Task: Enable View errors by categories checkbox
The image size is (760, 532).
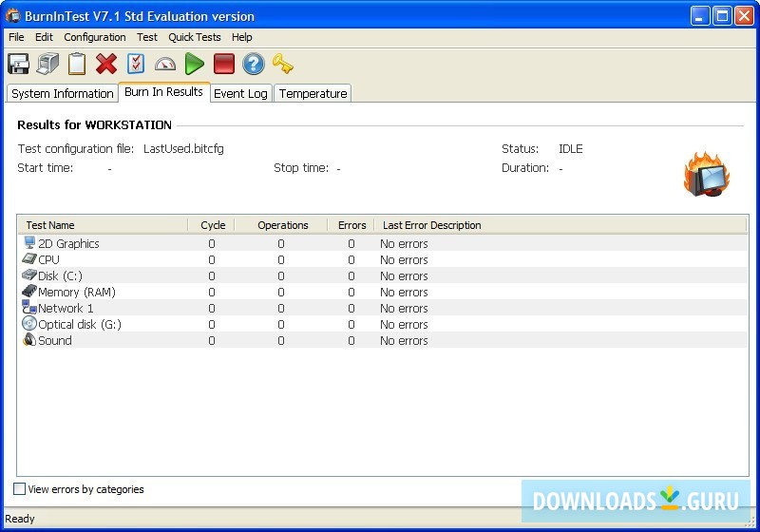Action: coord(20,489)
